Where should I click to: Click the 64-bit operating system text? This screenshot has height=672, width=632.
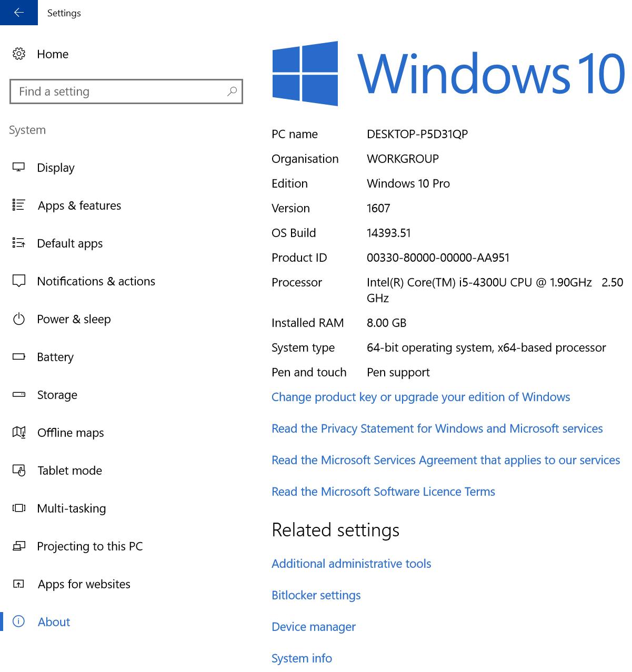click(486, 348)
